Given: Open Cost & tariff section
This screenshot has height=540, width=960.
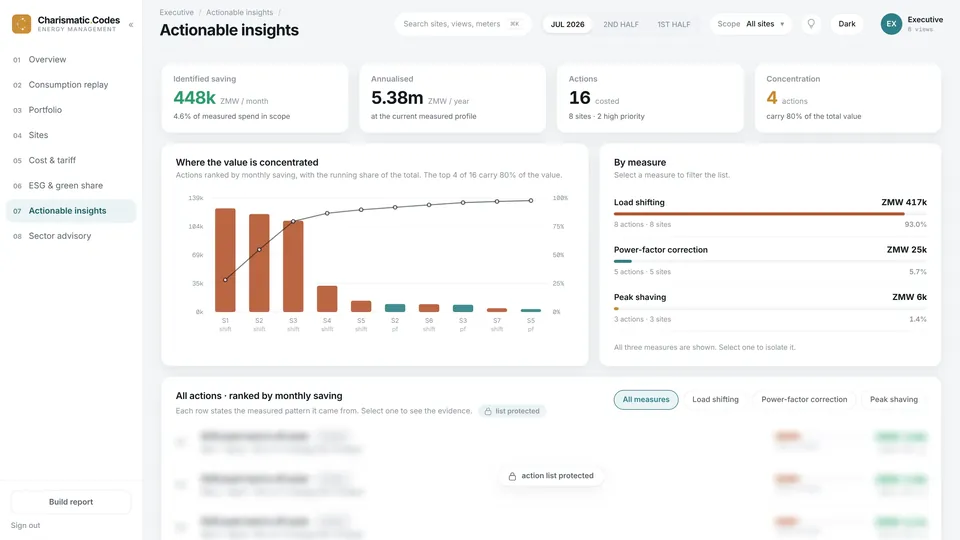Looking at the screenshot, I should pyautogui.click(x=71, y=160).
